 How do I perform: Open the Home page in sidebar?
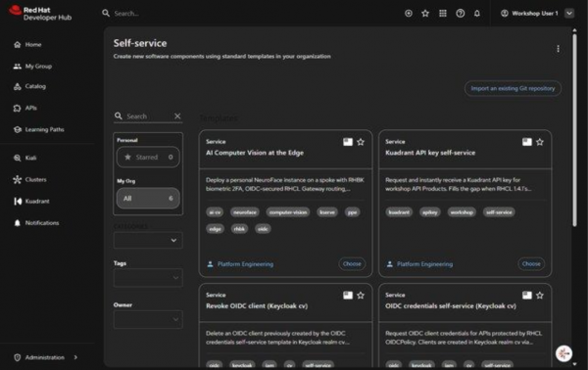(x=27, y=45)
